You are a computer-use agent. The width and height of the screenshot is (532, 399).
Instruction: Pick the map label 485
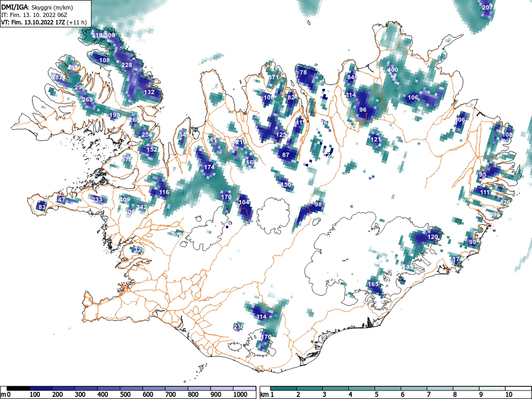click(72, 68)
